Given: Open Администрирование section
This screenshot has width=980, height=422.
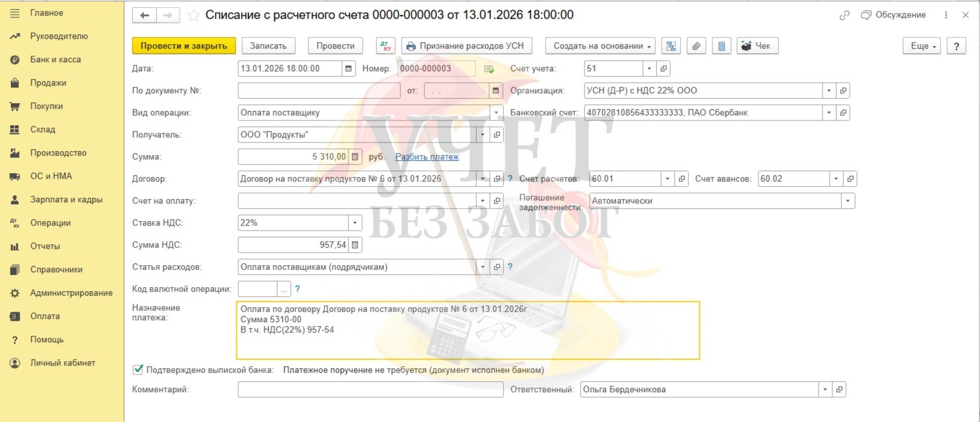Looking at the screenshot, I should coord(71,293).
